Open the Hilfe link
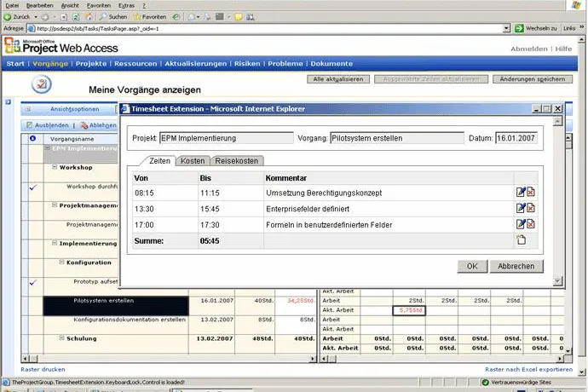 tap(563, 49)
